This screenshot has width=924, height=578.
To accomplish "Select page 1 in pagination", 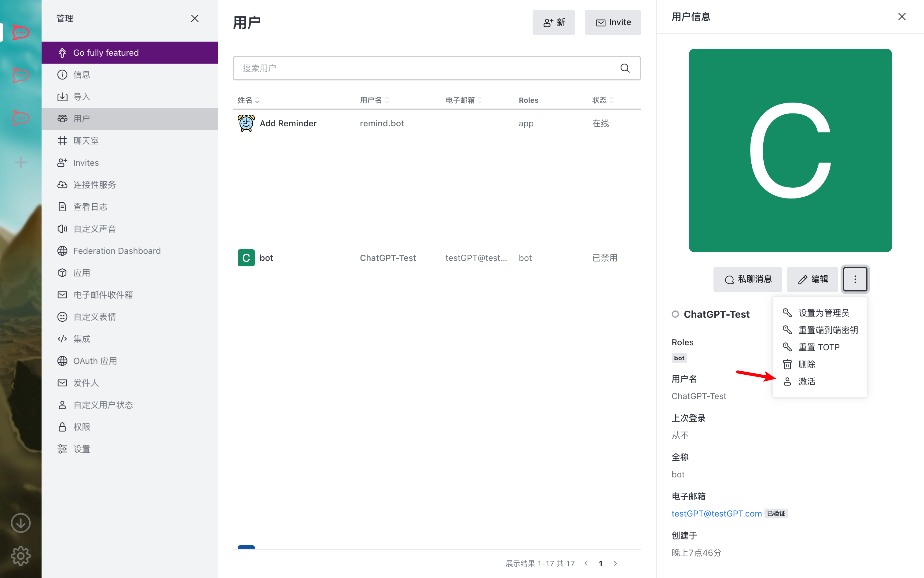I will (601, 563).
